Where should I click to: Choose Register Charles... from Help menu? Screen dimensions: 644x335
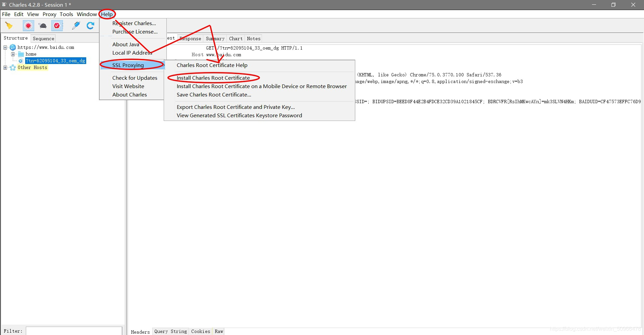[134, 23]
